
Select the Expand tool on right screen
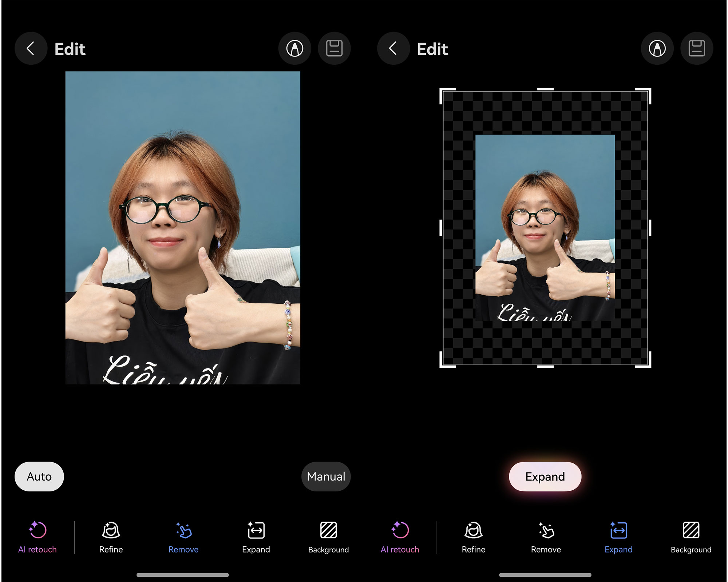click(x=619, y=537)
